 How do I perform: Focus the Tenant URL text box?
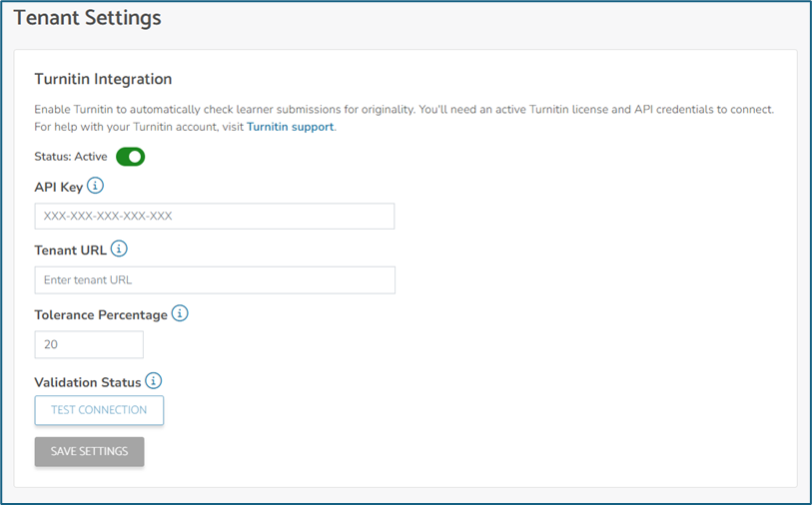point(214,280)
